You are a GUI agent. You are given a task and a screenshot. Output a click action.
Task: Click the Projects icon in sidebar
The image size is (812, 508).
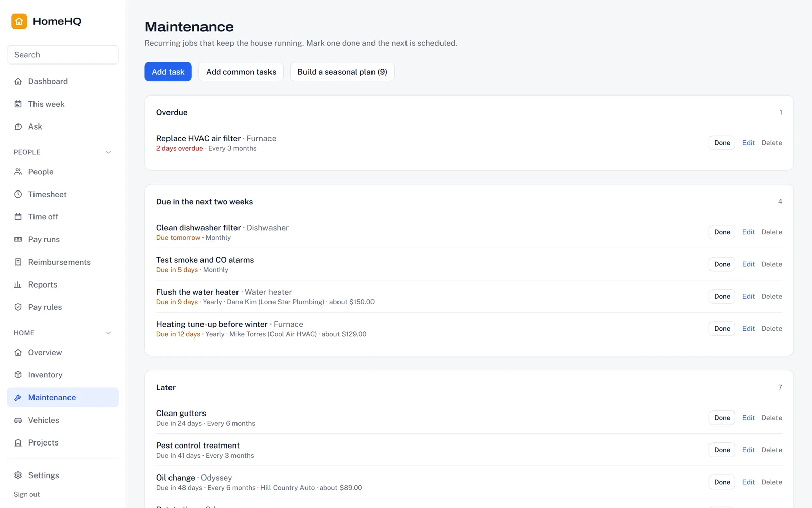(18, 442)
